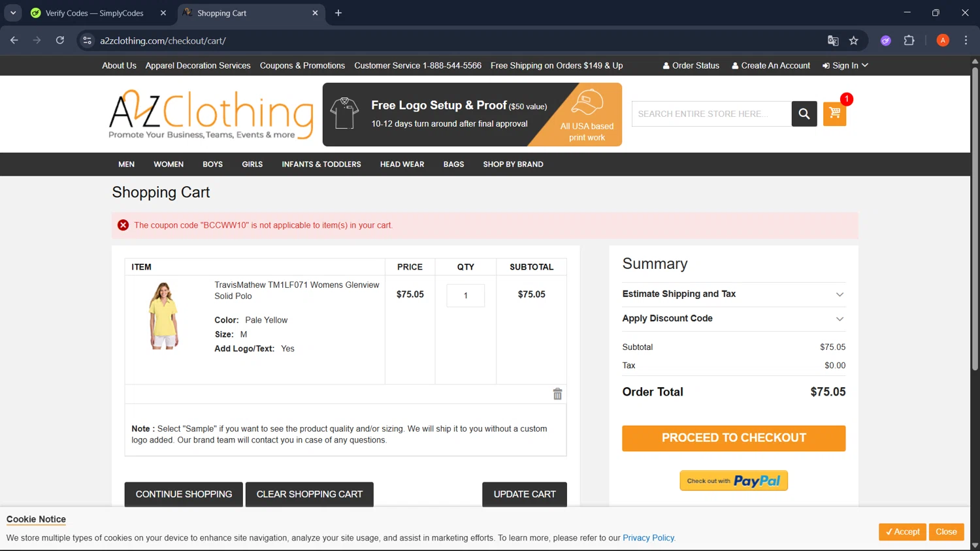Close the Shopping Cart tab
The height and width of the screenshot is (551, 980).
315,13
